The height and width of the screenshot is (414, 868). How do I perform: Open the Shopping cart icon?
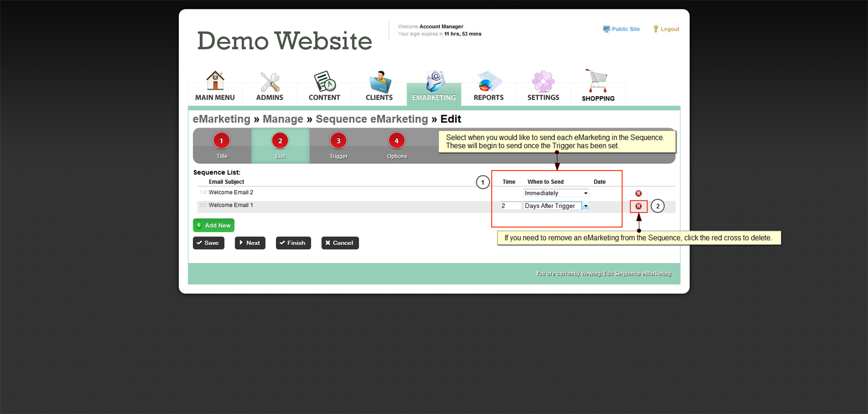point(598,82)
